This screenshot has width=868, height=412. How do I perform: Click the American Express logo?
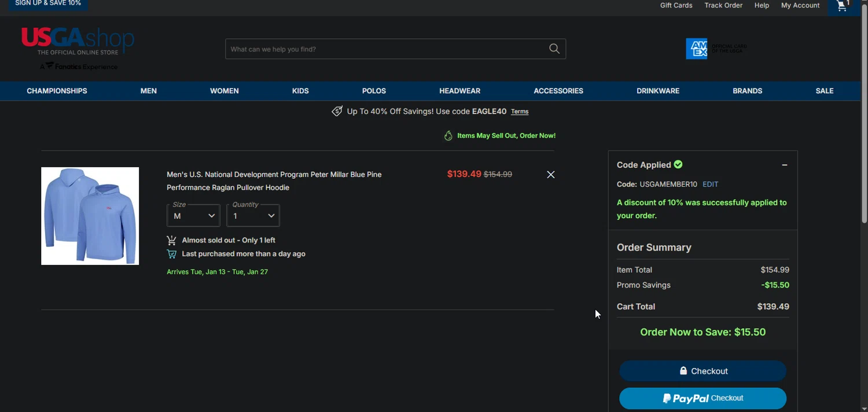697,49
